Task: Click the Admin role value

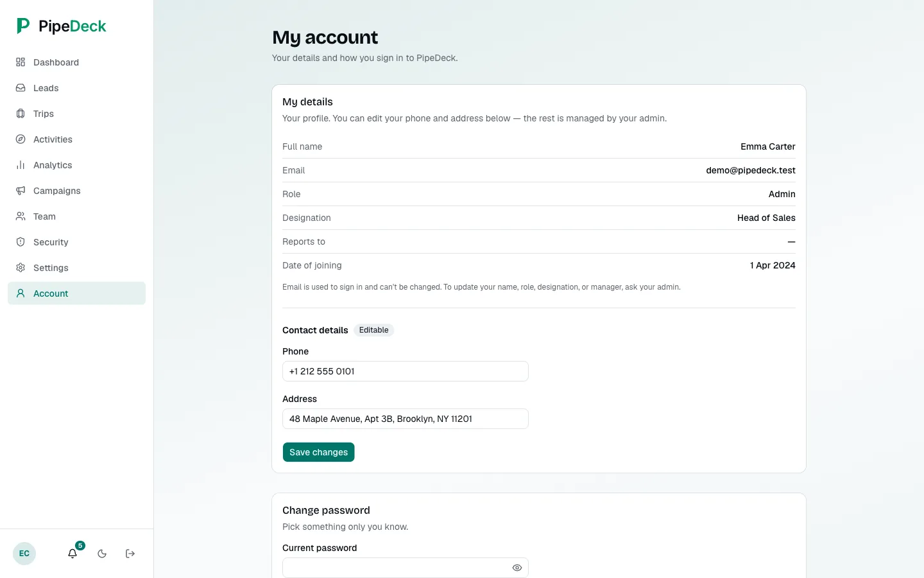Action: [x=782, y=194]
